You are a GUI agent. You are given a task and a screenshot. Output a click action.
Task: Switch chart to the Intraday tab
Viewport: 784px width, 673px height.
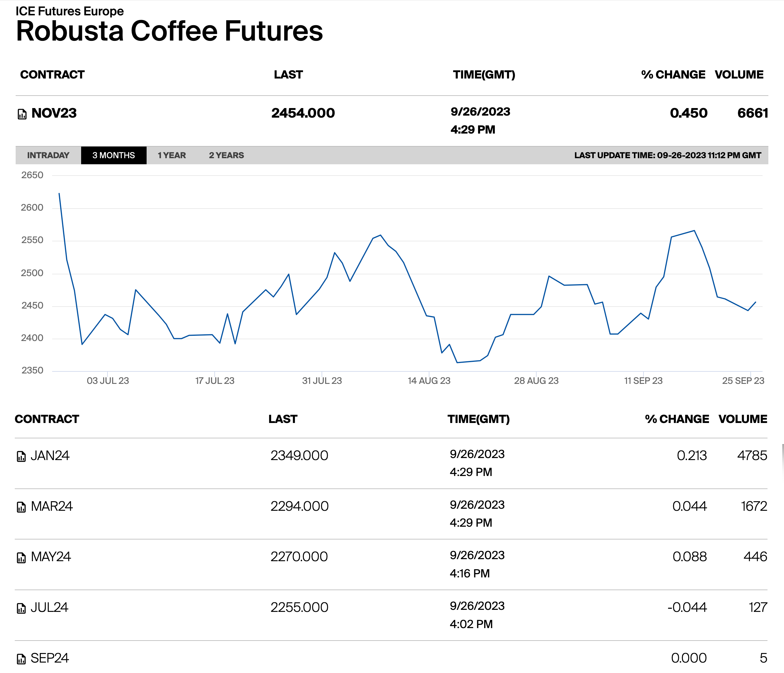click(48, 155)
